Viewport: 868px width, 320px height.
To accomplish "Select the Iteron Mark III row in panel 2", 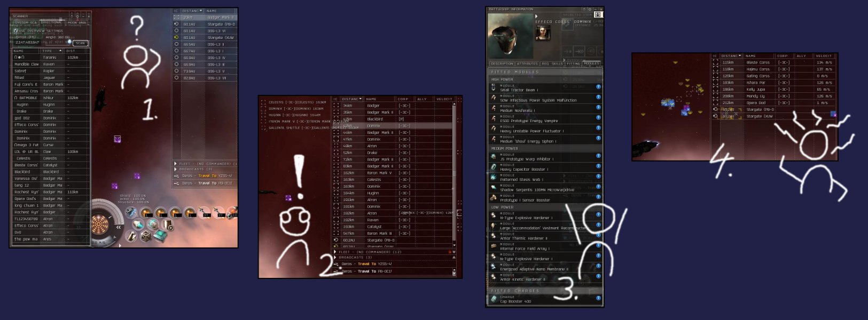I will (x=393, y=233).
